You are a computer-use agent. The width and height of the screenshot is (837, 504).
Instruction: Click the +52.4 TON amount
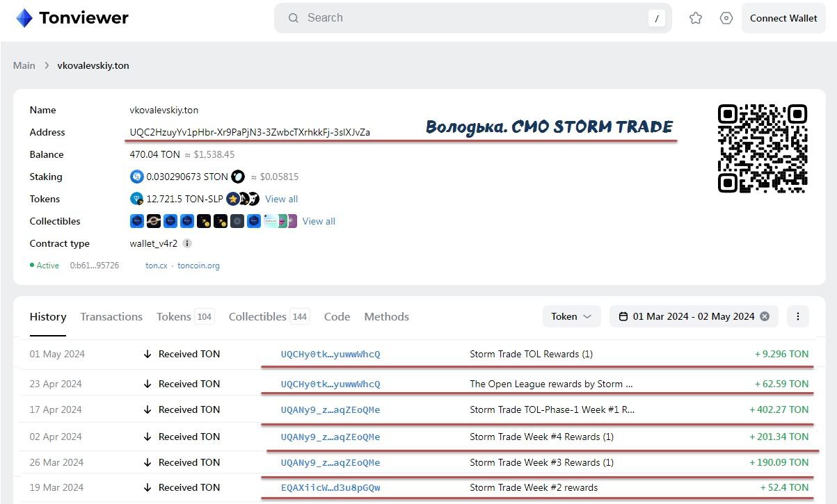point(785,487)
